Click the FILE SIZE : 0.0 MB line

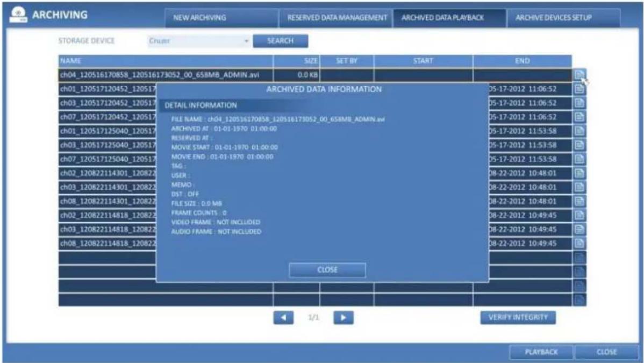click(196, 203)
